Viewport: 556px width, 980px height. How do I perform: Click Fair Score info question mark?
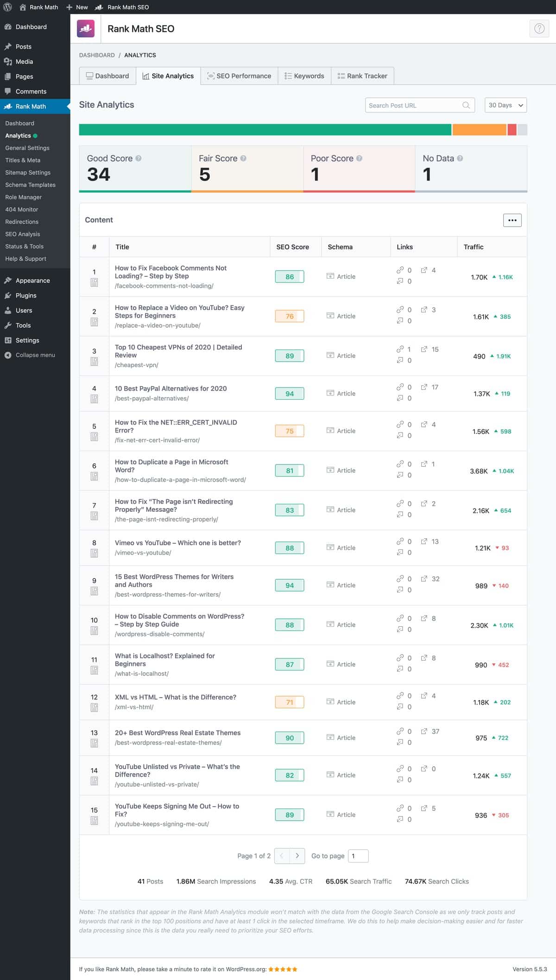coord(243,159)
